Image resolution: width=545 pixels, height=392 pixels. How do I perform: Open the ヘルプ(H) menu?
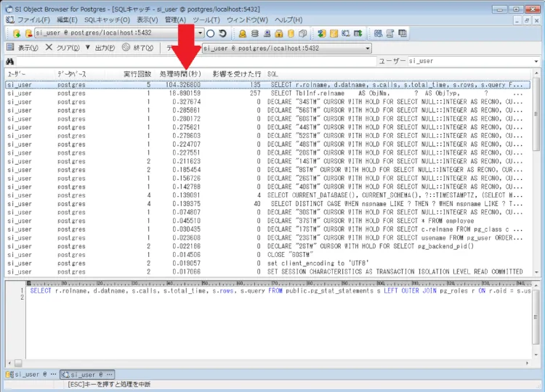(x=288, y=20)
